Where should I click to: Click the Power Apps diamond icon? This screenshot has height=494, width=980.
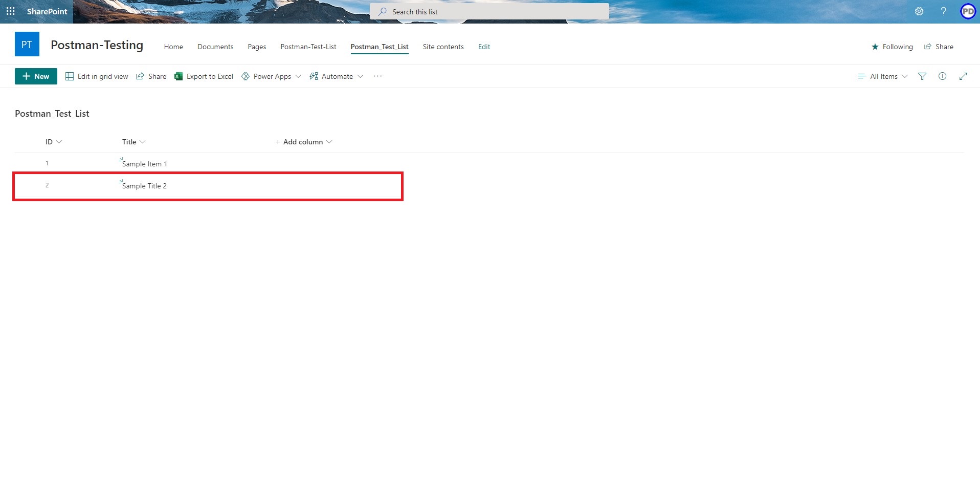(246, 76)
